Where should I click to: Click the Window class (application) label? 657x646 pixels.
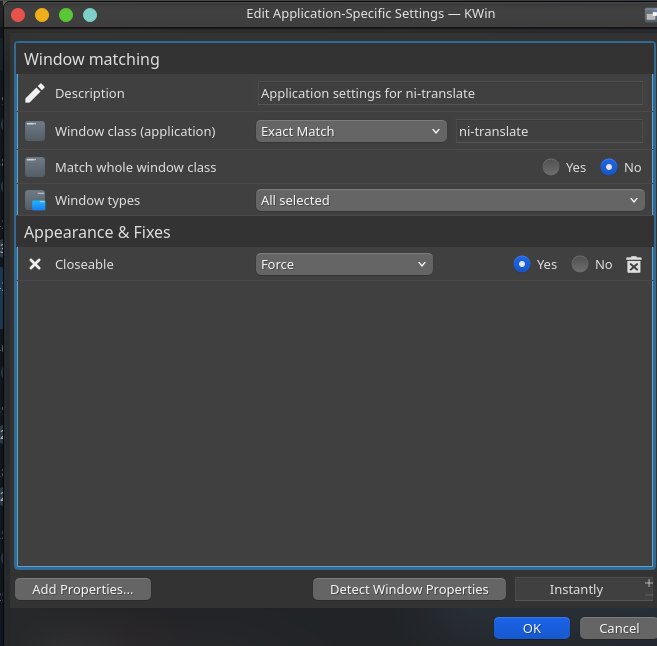pyautogui.click(x=135, y=131)
